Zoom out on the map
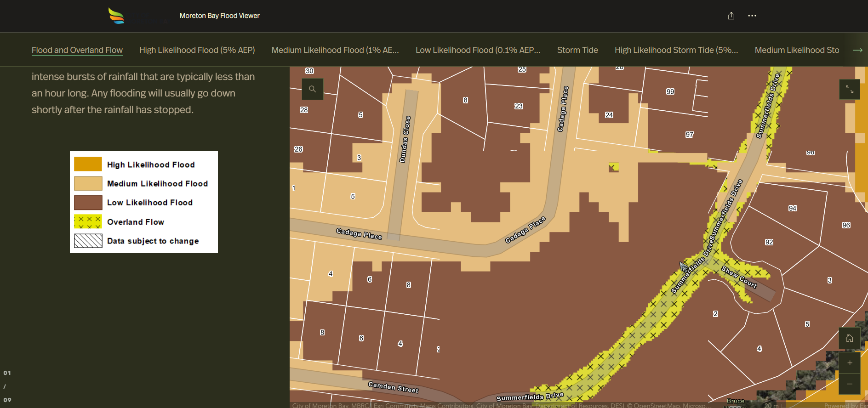This screenshot has height=408, width=868. click(x=849, y=384)
